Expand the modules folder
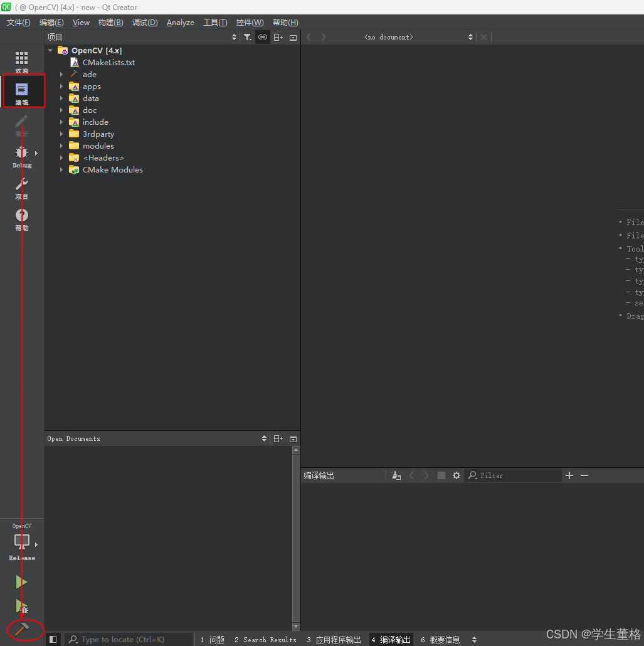The width and height of the screenshot is (644, 646). click(x=61, y=146)
